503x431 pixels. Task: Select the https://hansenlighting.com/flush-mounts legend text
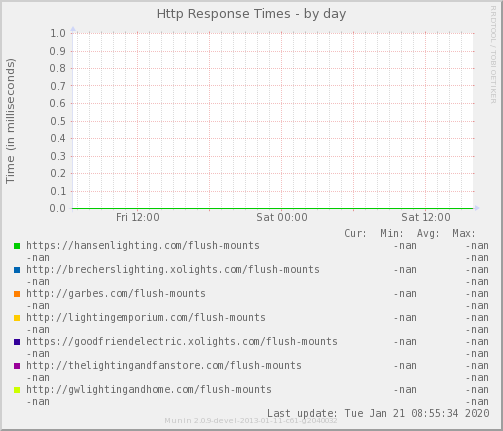(143, 246)
